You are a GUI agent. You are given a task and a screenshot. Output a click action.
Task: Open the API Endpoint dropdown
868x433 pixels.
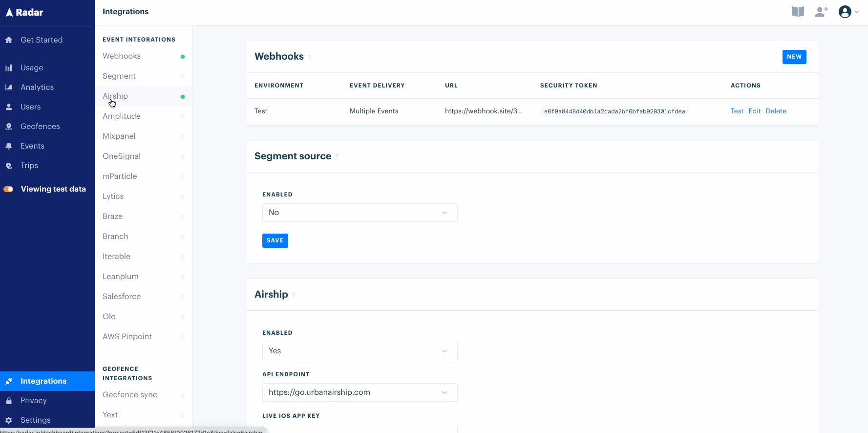(360, 392)
